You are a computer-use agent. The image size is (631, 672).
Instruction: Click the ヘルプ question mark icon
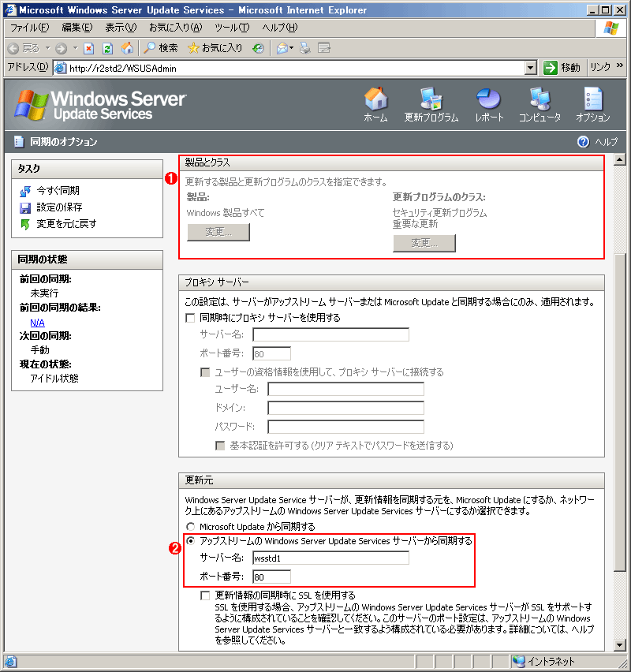coord(583,142)
